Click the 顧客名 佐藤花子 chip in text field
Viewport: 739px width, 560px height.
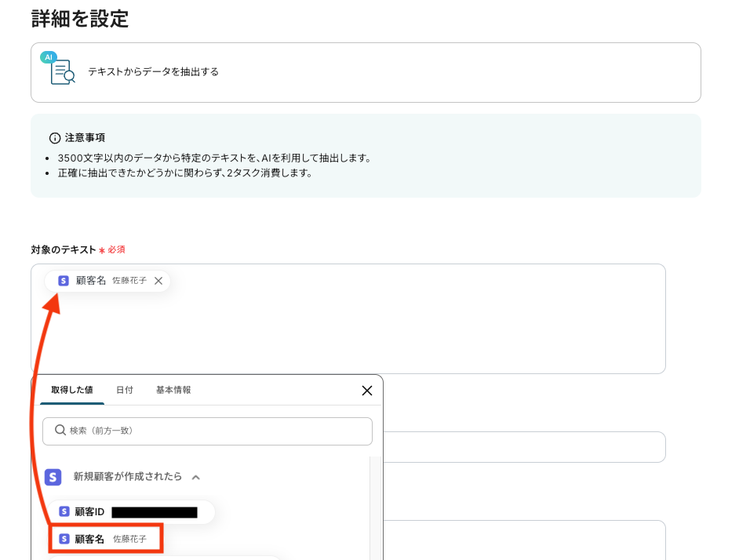click(x=107, y=281)
